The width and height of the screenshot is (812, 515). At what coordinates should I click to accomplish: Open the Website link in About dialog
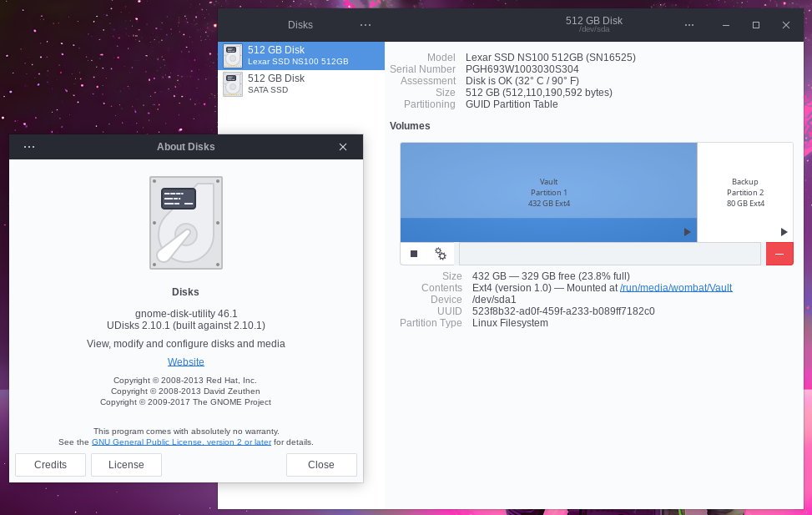(x=186, y=361)
